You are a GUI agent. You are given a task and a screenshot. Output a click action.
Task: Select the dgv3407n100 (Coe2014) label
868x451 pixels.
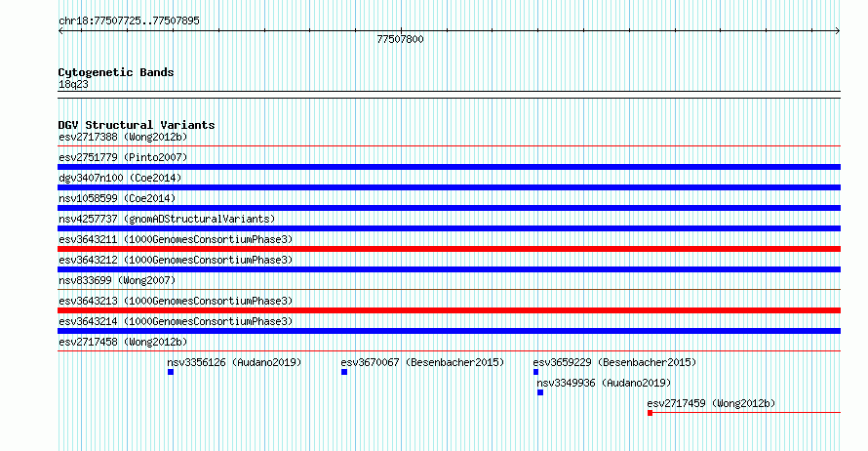point(120,178)
